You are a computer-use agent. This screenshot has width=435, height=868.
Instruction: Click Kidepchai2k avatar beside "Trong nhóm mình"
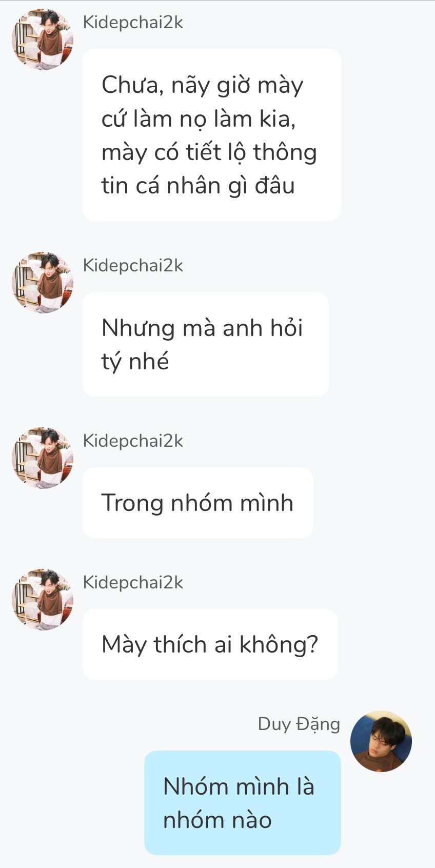(x=43, y=458)
